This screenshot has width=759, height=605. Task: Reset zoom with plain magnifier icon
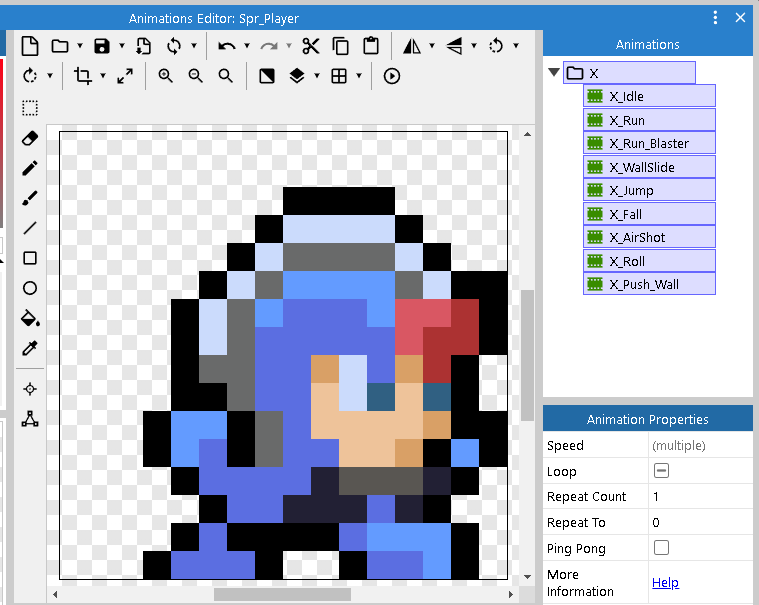pos(226,76)
